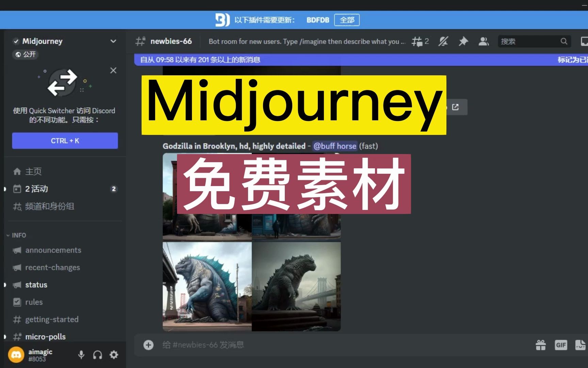The height and width of the screenshot is (368, 588).
Task: Open bottom-left blue Godzilla image
Action: [207, 287]
